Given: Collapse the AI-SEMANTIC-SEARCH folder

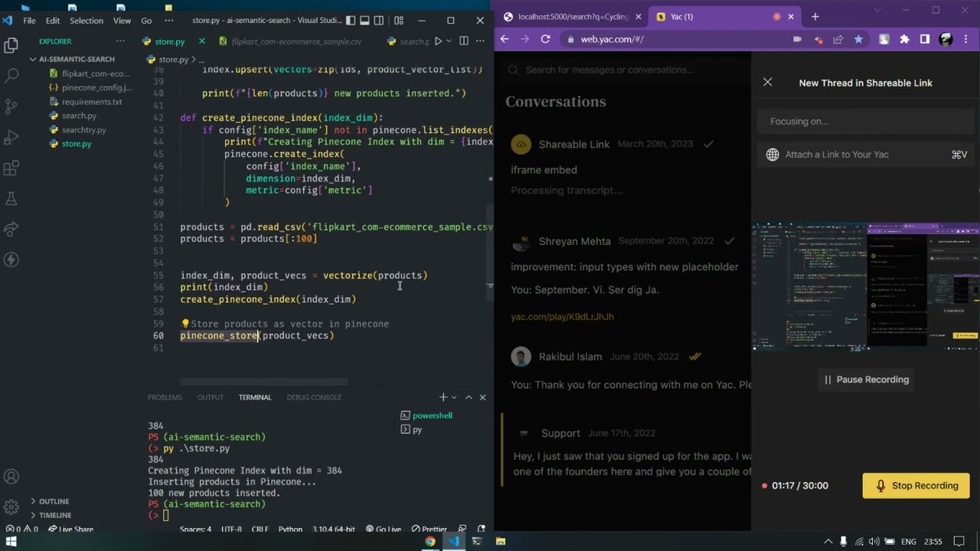Looking at the screenshot, I should [x=34, y=59].
